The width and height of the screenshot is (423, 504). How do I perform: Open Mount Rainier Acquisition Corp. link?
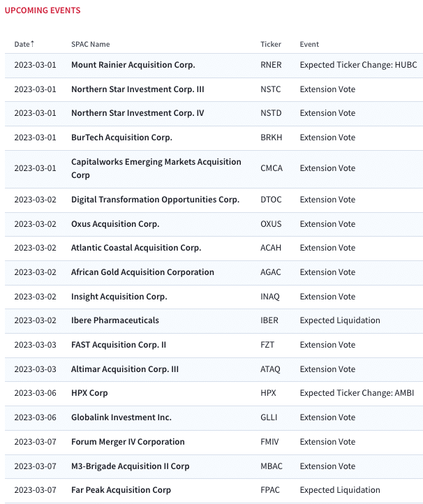pyautogui.click(x=133, y=65)
